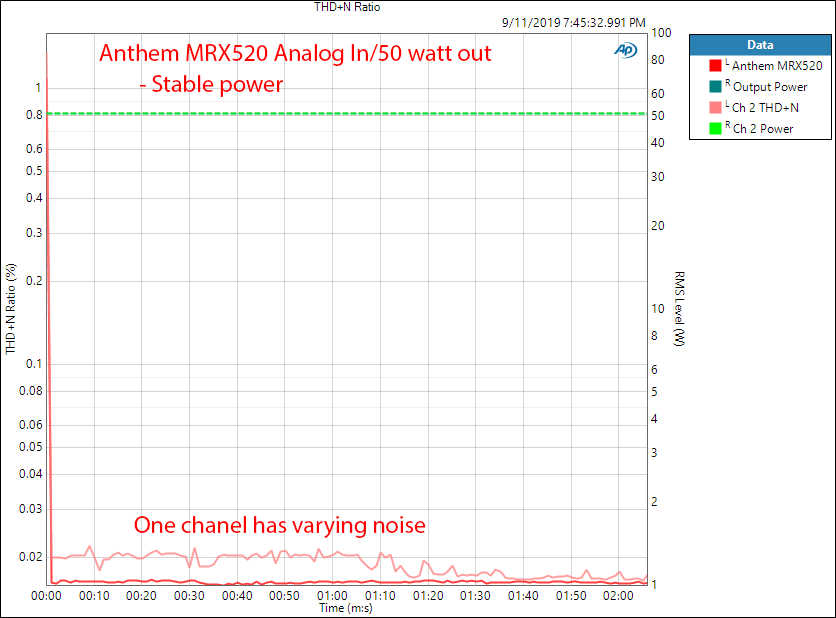Pick the pink Ch 2 THD+N legend swatch

715,108
